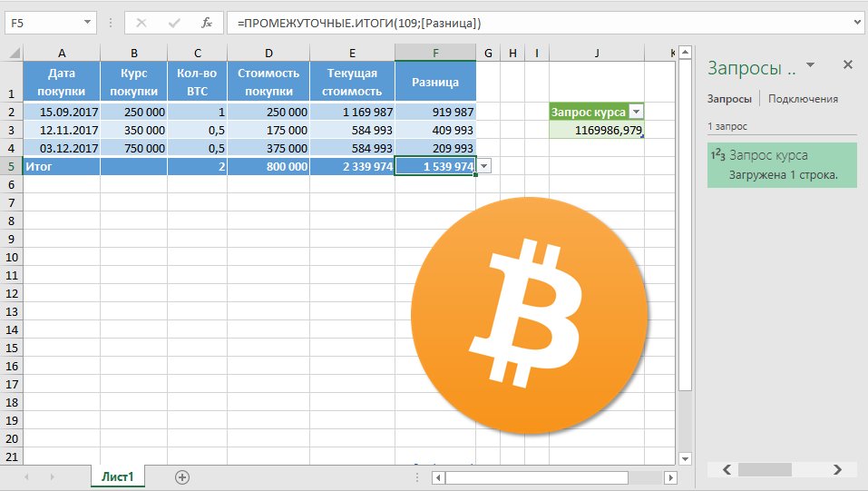Click the horizontal scrollbar left arrow
The height and width of the screenshot is (491, 868).
[x=438, y=477]
